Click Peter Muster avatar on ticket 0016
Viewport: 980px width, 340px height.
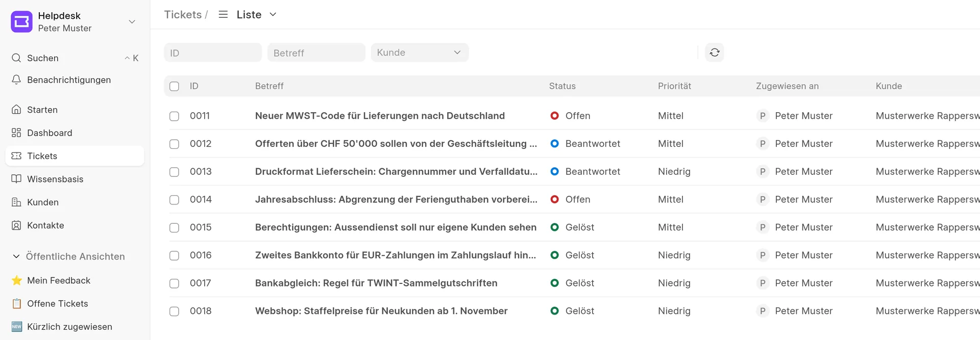point(763,255)
